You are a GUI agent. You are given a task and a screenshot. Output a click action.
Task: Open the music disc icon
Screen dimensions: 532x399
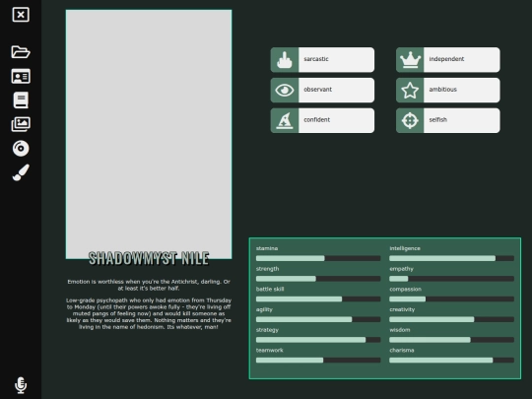pyautogui.click(x=21, y=148)
